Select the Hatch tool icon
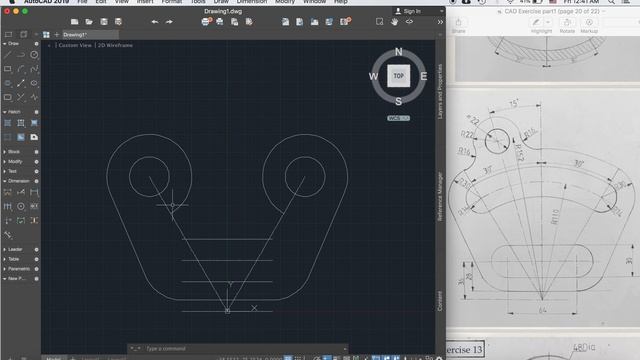The width and height of the screenshot is (640, 360). [8, 123]
